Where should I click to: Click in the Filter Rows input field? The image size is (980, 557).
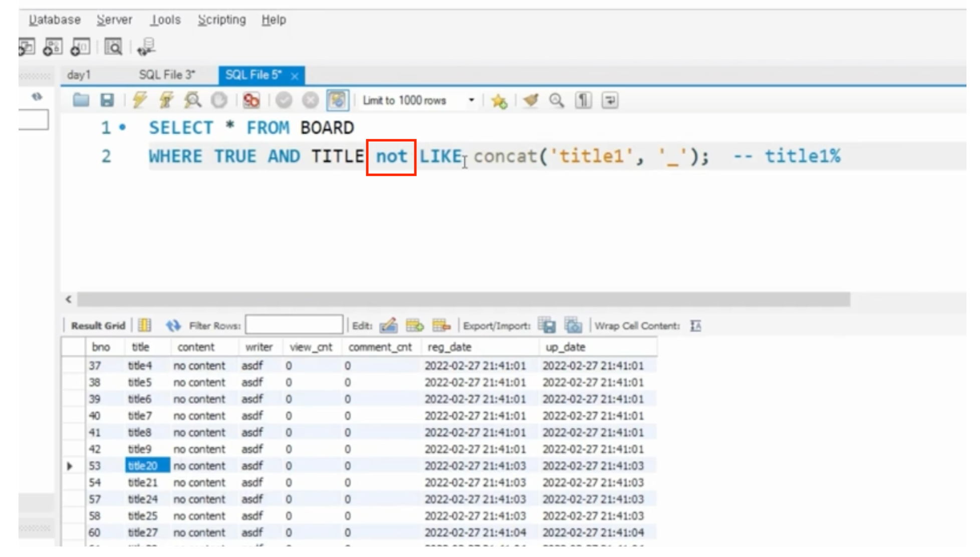294,326
